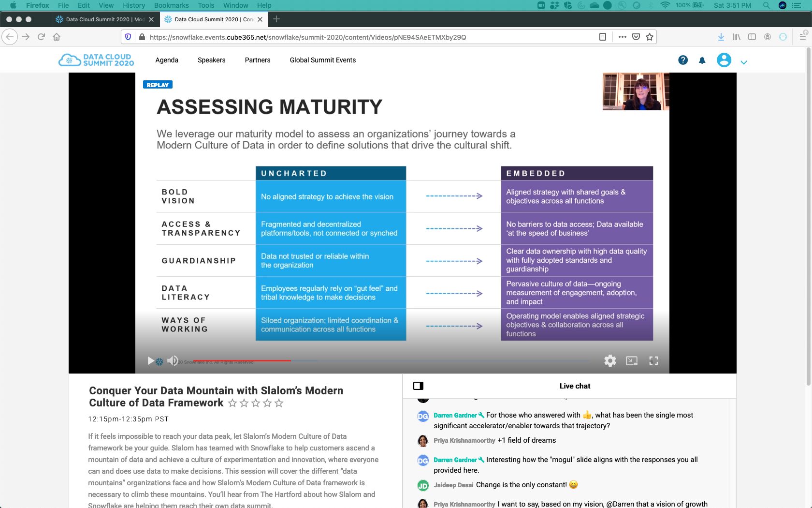812x508 pixels.
Task: Click Jaideep Desai's name in chat
Action: [x=453, y=485]
